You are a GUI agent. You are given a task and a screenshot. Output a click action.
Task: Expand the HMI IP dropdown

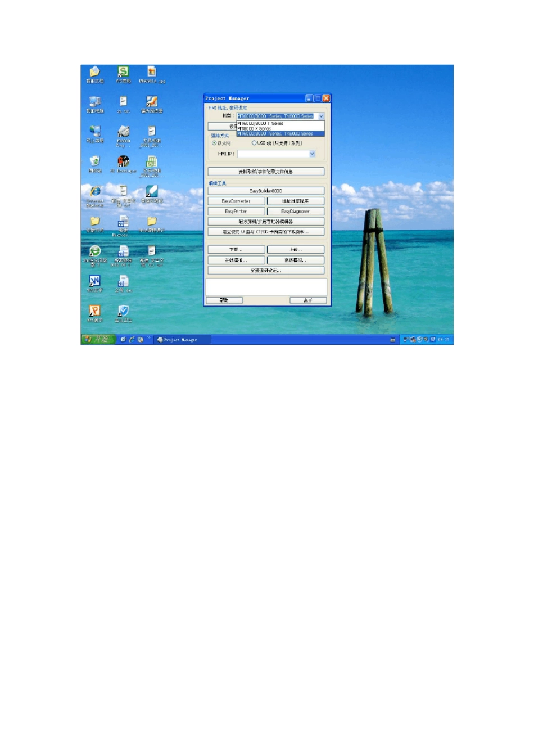tap(312, 154)
